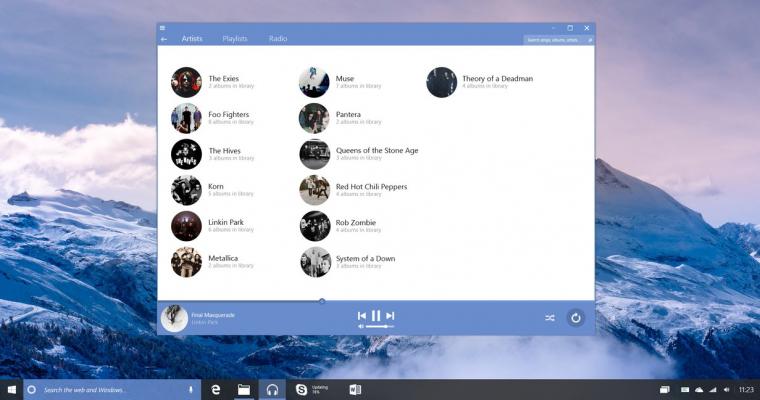Adjust the player volume slider
The height and width of the screenshot is (400, 760).
point(380,327)
